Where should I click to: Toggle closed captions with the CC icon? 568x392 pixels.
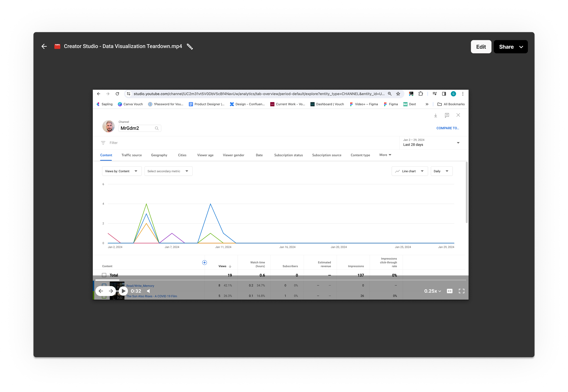click(x=450, y=291)
